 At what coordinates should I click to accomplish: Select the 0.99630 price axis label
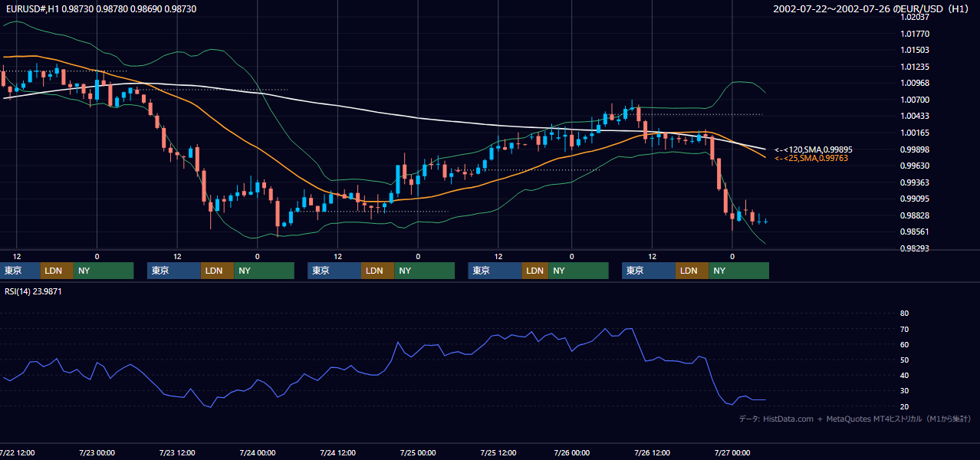(915, 166)
